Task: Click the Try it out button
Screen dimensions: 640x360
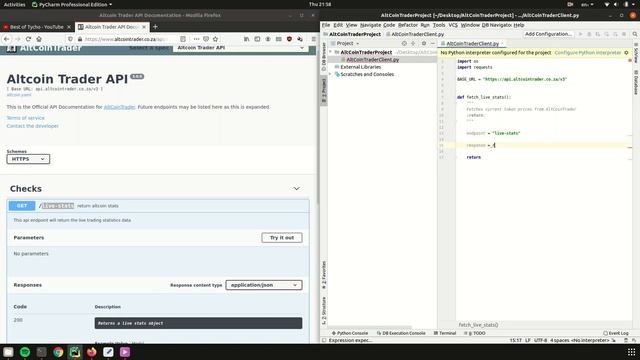Action: [282, 238]
